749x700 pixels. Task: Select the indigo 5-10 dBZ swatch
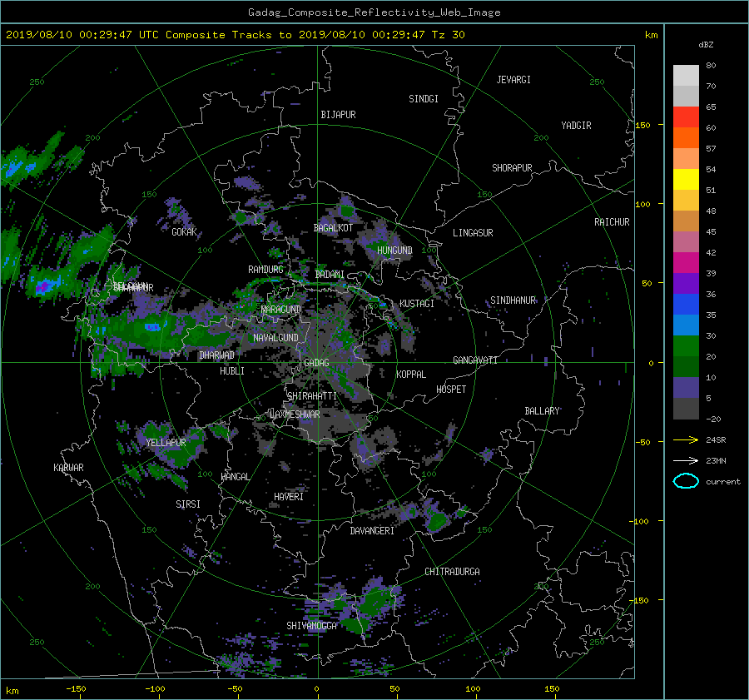[686, 387]
